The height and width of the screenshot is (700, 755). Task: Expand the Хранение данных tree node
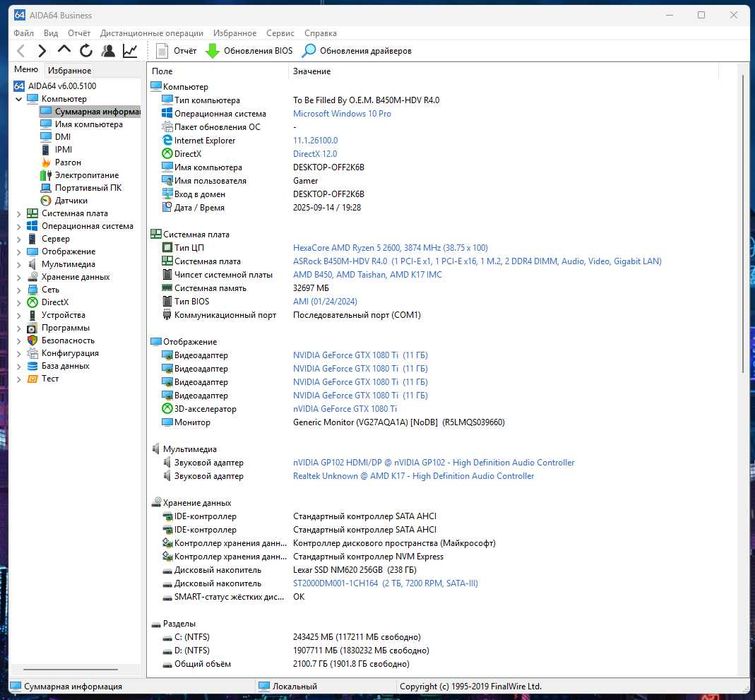(18, 277)
